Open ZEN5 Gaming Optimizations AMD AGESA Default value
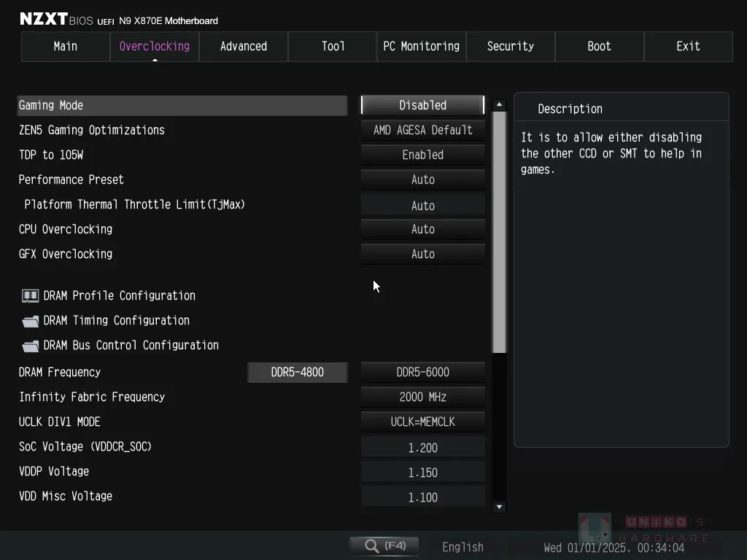The image size is (747, 560). tap(423, 130)
